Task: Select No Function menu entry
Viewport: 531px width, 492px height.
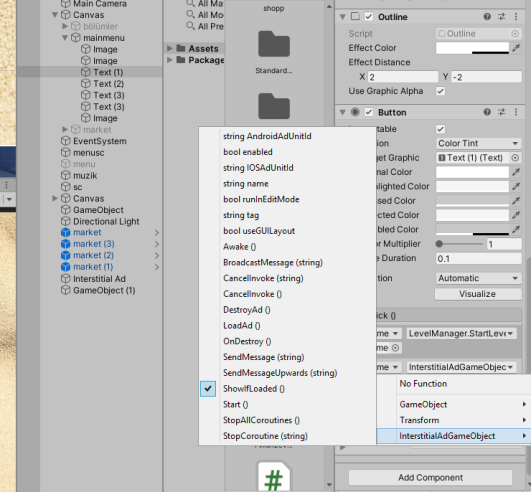Action: click(423, 384)
